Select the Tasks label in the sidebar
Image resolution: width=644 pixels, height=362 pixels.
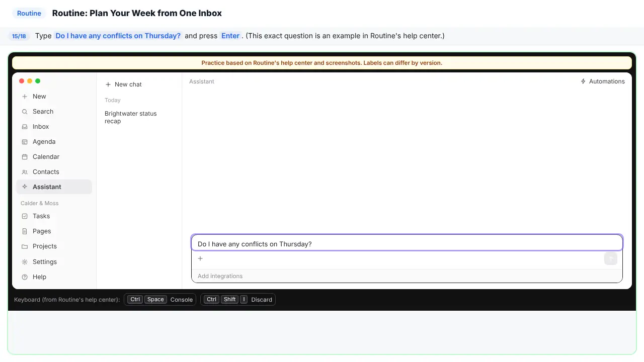tap(41, 216)
